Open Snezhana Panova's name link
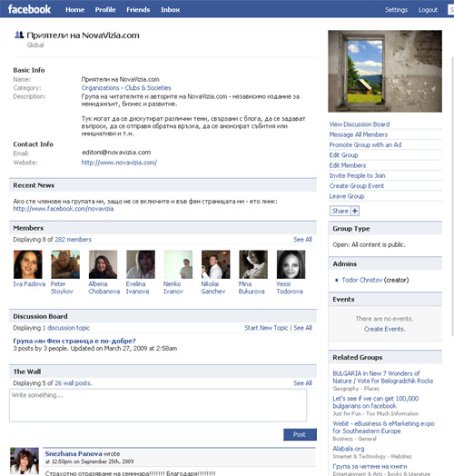454x476 pixels. [74, 454]
